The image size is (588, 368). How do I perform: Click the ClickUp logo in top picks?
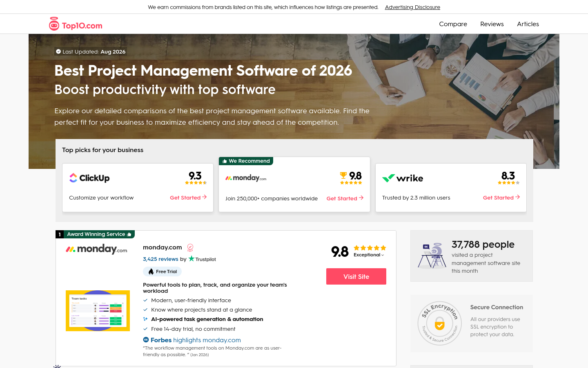pos(89,178)
